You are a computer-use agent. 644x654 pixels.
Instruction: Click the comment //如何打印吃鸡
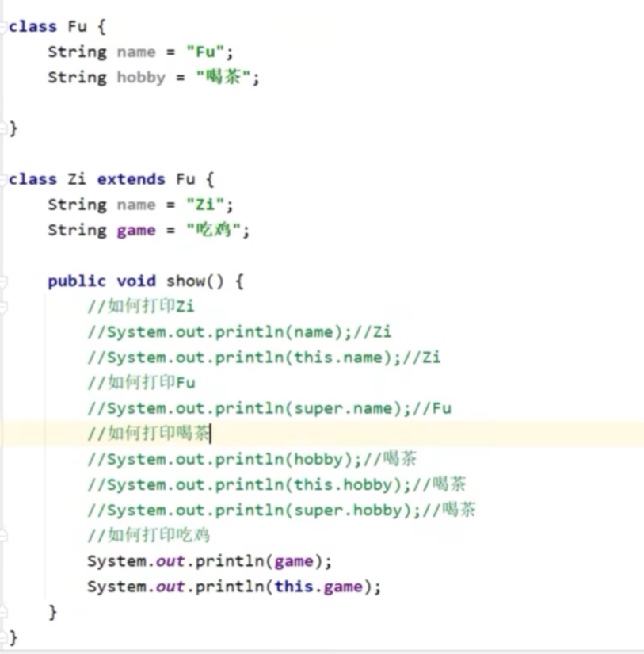pyautogui.click(x=148, y=536)
